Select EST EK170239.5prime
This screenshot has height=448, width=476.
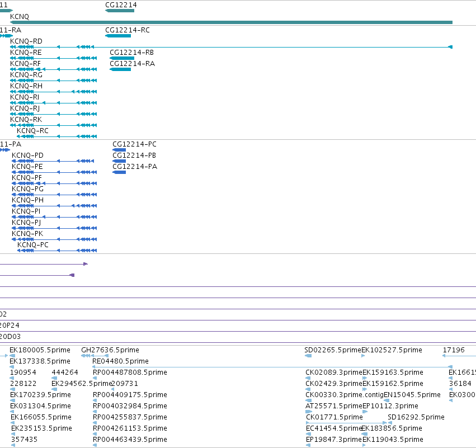(40, 395)
